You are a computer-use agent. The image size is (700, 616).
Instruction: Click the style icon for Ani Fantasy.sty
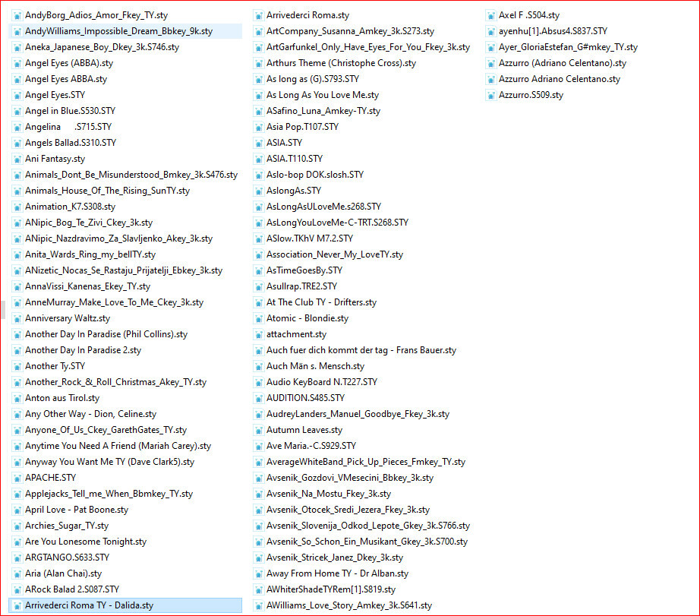17,159
